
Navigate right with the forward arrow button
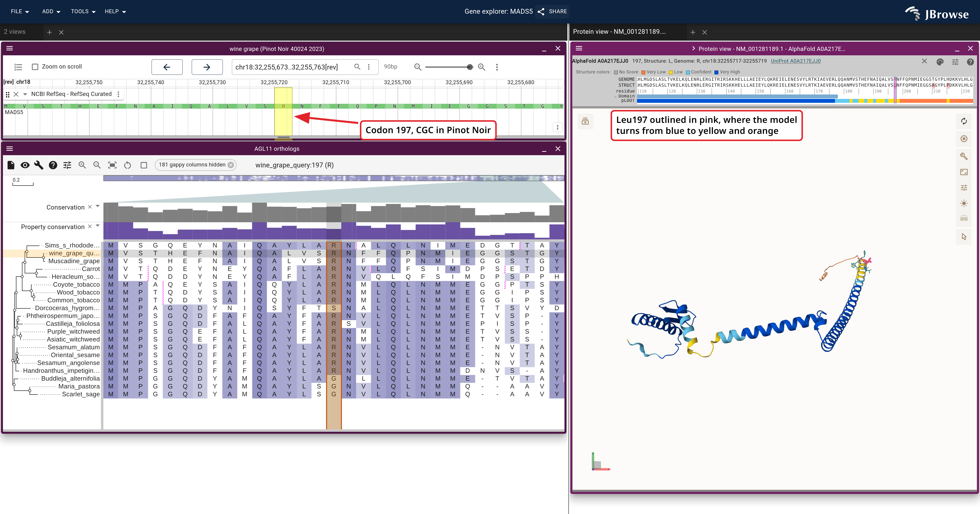pos(207,67)
